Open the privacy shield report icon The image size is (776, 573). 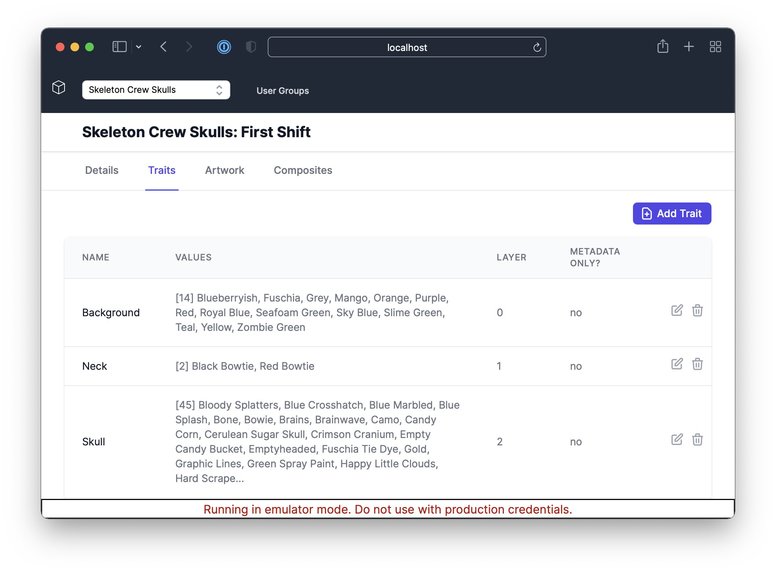click(251, 47)
